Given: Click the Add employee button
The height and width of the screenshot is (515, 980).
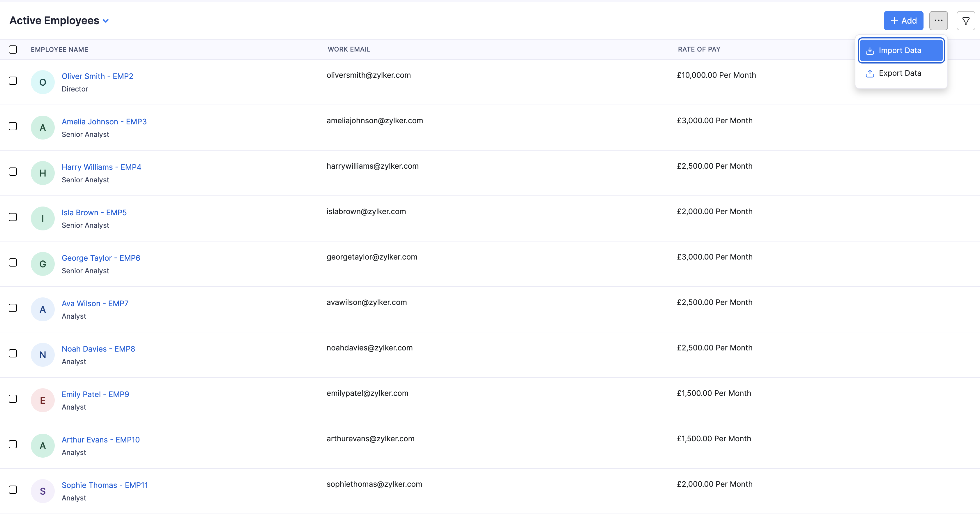Looking at the screenshot, I should 903,21.
